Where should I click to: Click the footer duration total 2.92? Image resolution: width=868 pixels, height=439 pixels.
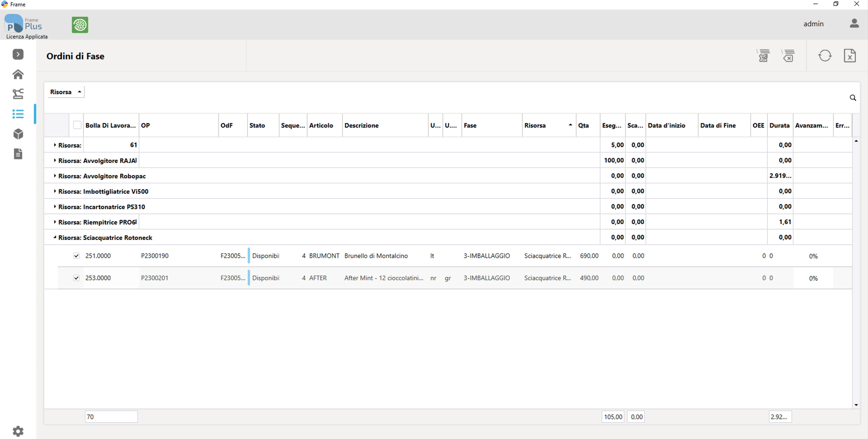pyautogui.click(x=780, y=417)
